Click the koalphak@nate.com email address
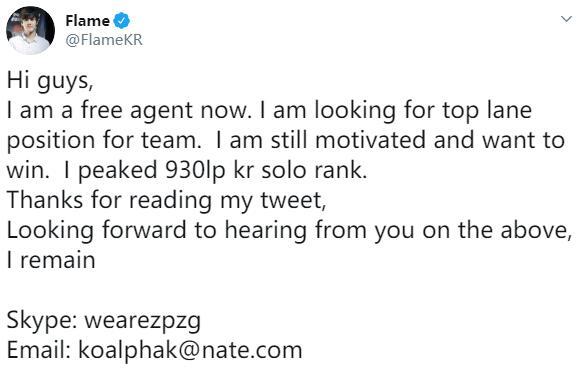580x374 pixels. (x=190, y=350)
